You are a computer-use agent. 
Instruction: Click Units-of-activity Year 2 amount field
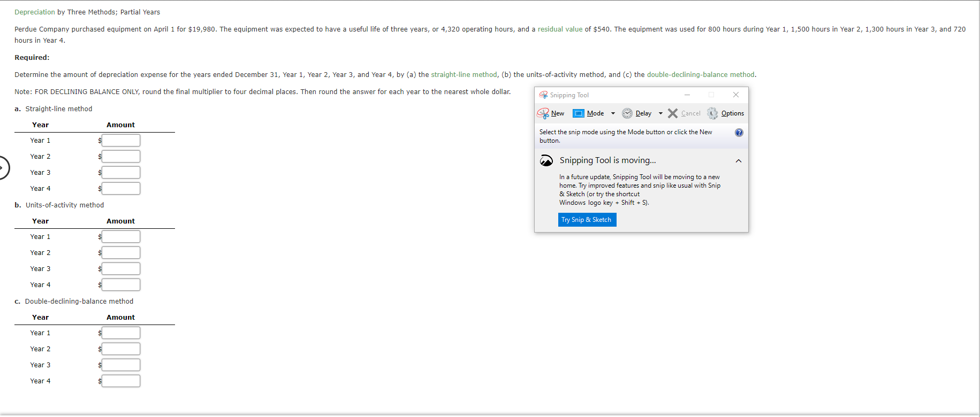(x=121, y=253)
